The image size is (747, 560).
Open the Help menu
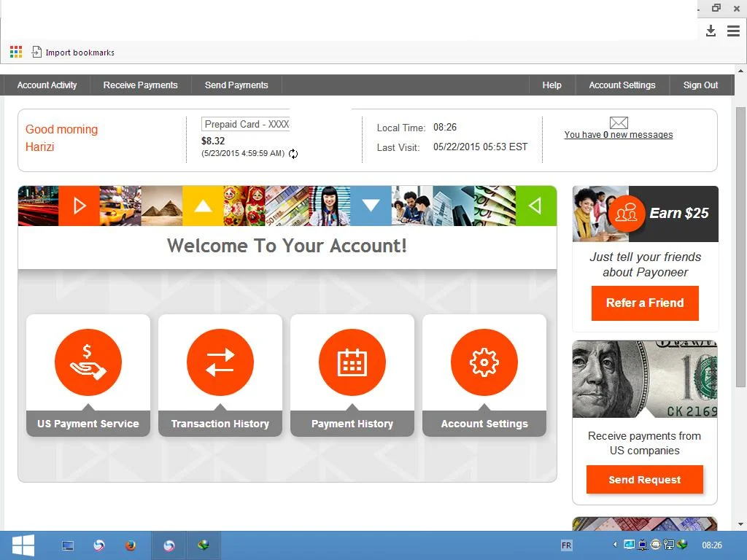[x=551, y=85]
